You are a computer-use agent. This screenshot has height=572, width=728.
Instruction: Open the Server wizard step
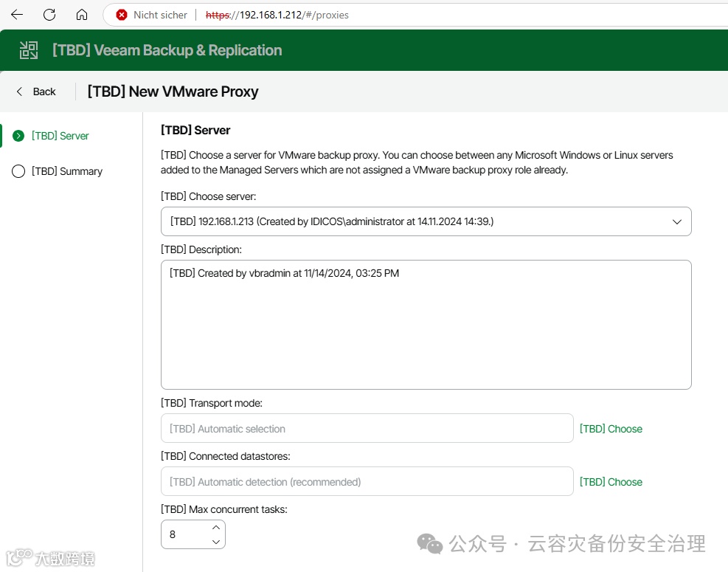[60, 136]
